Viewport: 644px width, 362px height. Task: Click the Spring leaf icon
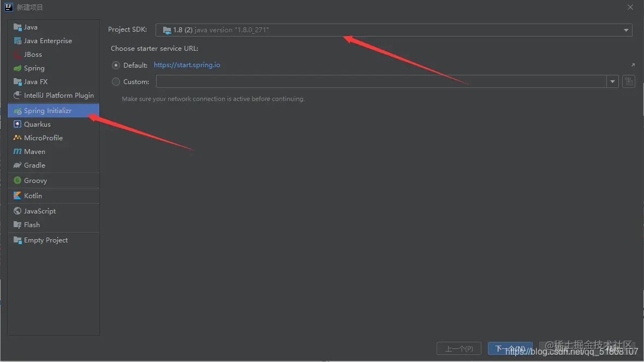17,68
